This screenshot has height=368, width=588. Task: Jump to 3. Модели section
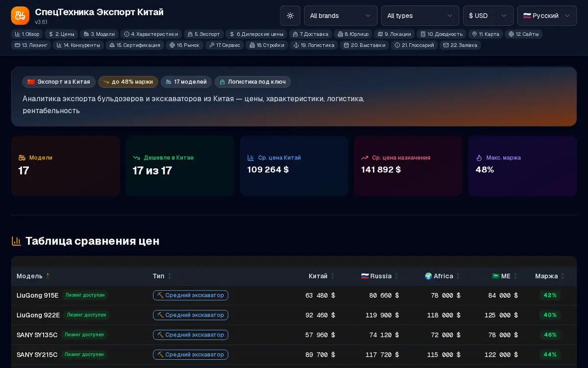pos(99,34)
